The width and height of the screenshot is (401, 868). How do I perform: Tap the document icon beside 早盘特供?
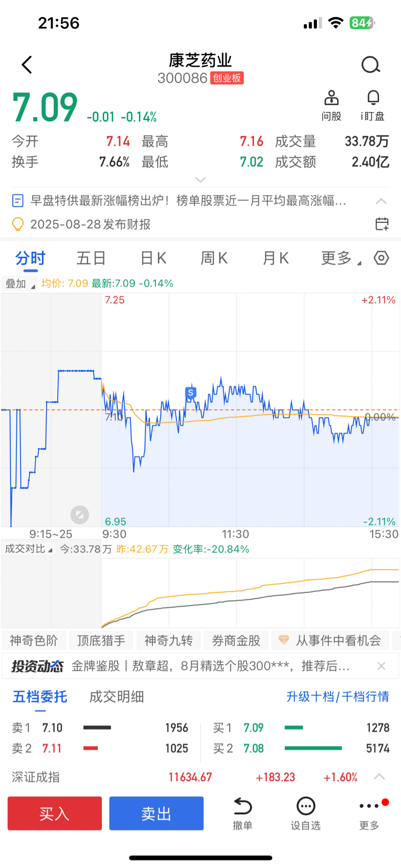[x=18, y=201]
